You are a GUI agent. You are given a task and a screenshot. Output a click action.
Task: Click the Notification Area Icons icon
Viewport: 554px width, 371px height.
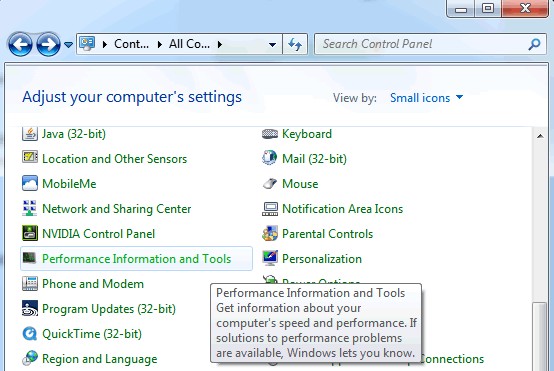click(270, 209)
